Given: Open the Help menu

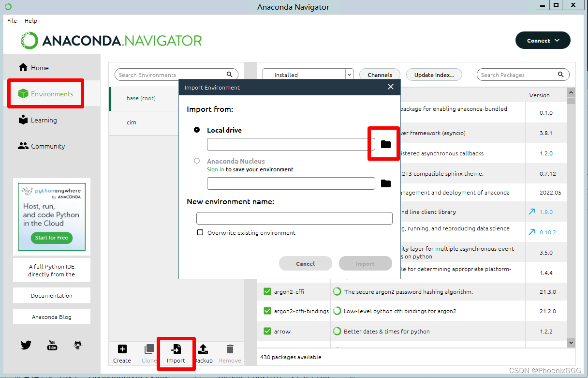Looking at the screenshot, I should coord(31,21).
